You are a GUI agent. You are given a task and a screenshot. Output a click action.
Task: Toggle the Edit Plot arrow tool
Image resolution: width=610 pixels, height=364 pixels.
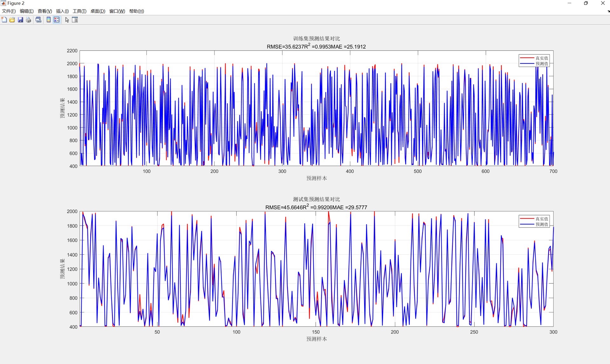coord(67,20)
